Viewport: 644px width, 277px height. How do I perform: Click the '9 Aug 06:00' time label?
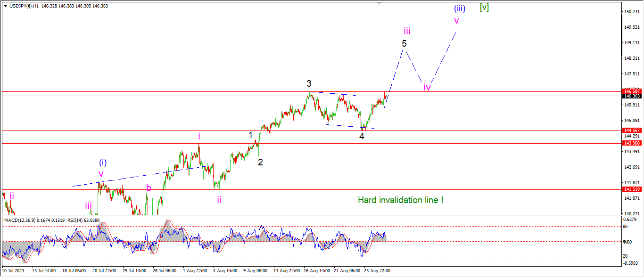pyautogui.click(x=255, y=271)
